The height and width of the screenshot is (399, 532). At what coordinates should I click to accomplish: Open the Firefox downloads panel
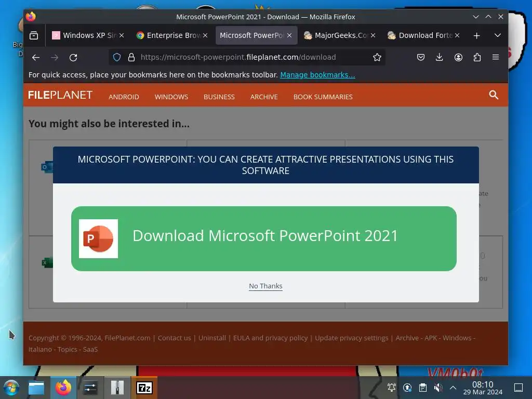click(440, 57)
